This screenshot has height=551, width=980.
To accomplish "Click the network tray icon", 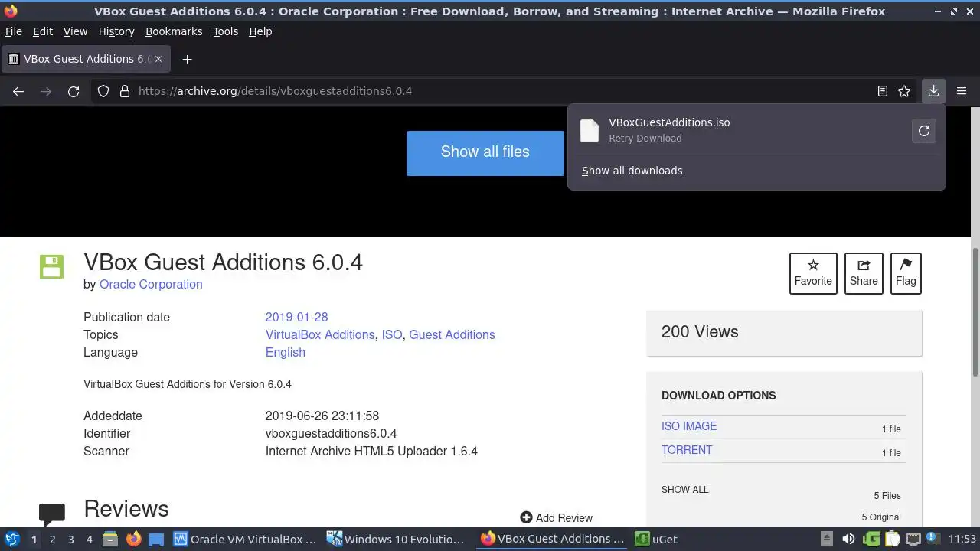I will (x=913, y=539).
